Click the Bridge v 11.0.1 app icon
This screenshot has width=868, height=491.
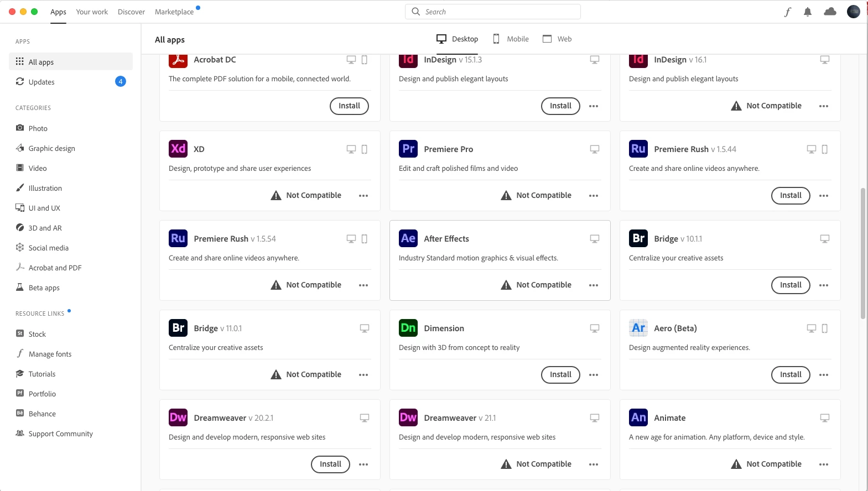coord(178,328)
